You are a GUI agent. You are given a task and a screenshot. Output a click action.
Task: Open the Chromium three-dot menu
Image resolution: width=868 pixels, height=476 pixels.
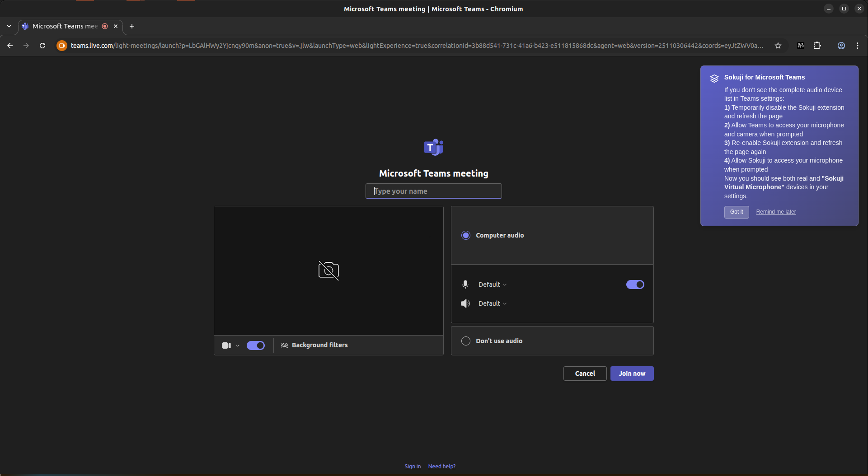click(858, 46)
